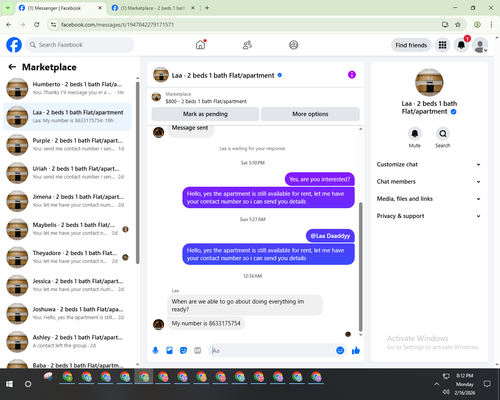Image resolution: width=500 pixels, height=400 pixels.
Task: Open the Humberto conversation in the list
Action: (67, 88)
